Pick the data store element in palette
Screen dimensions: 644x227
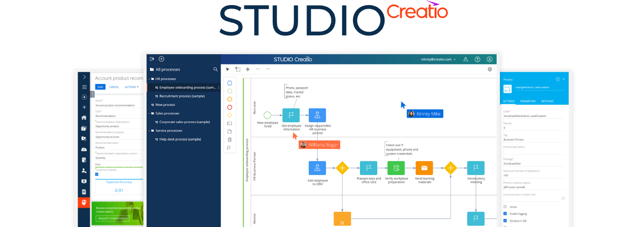pos(230,140)
